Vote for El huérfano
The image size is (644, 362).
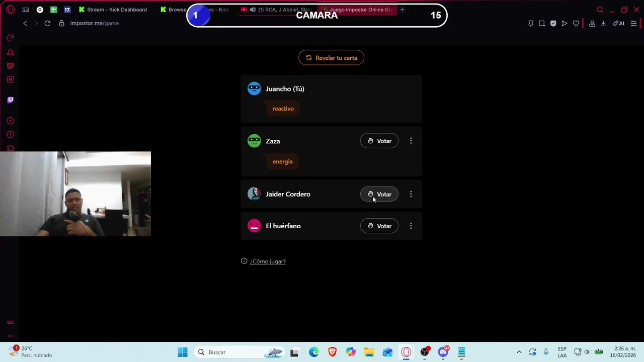point(379,226)
